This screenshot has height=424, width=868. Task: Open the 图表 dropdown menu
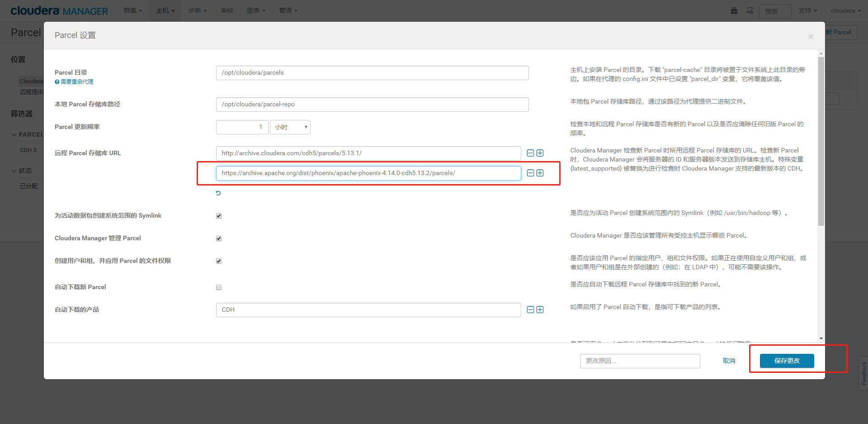pos(256,10)
